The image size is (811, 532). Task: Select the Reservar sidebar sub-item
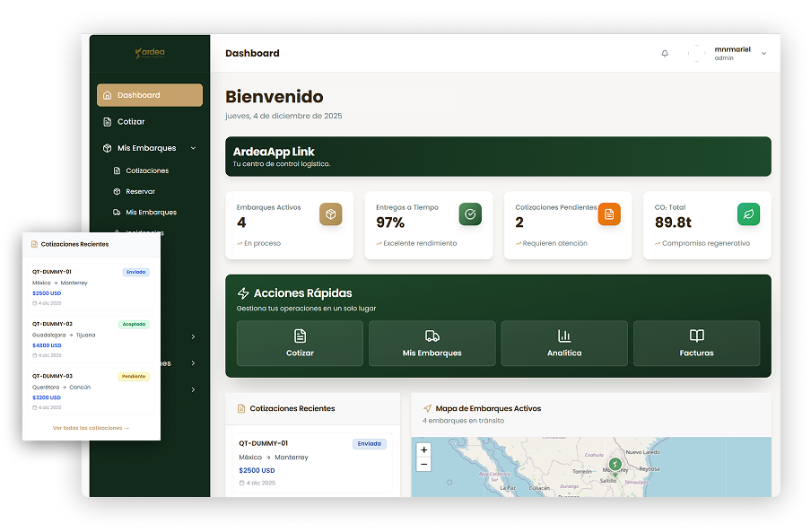coord(140,191)
